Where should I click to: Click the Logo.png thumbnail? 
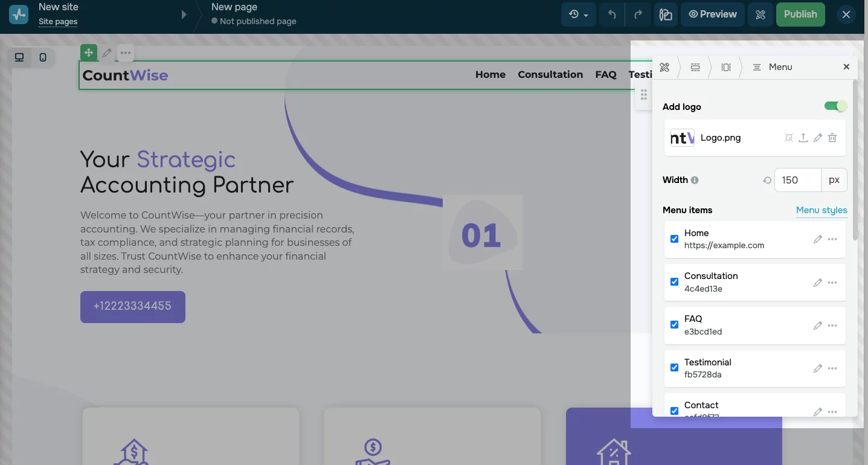pyautogui.click(x=683, y=138)
